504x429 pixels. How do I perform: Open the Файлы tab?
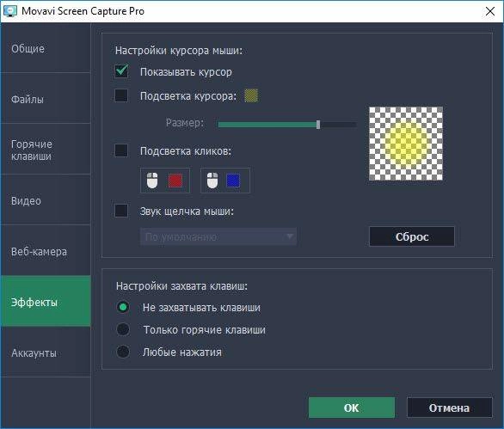click(x=46, y=99)
